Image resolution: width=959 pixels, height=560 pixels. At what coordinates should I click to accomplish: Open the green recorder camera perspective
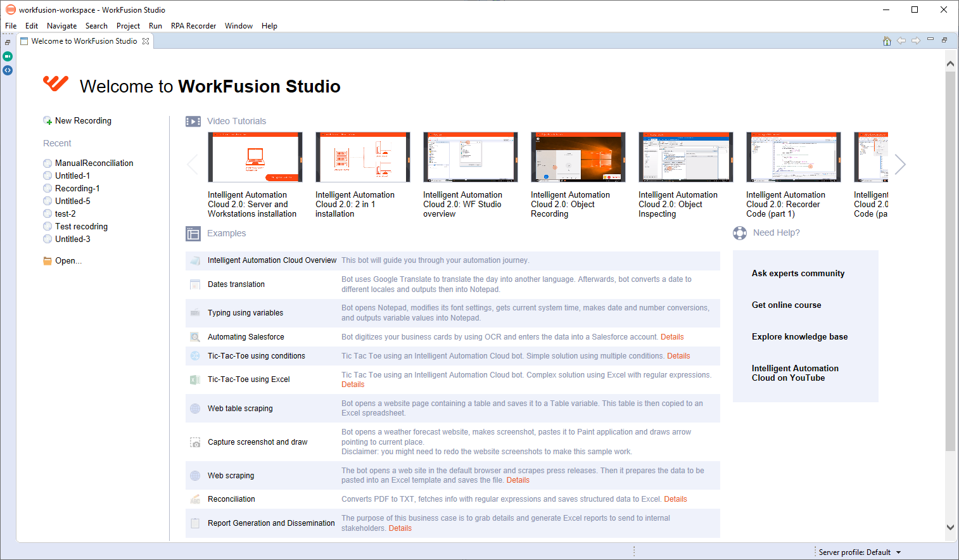(x=8, y=56)
